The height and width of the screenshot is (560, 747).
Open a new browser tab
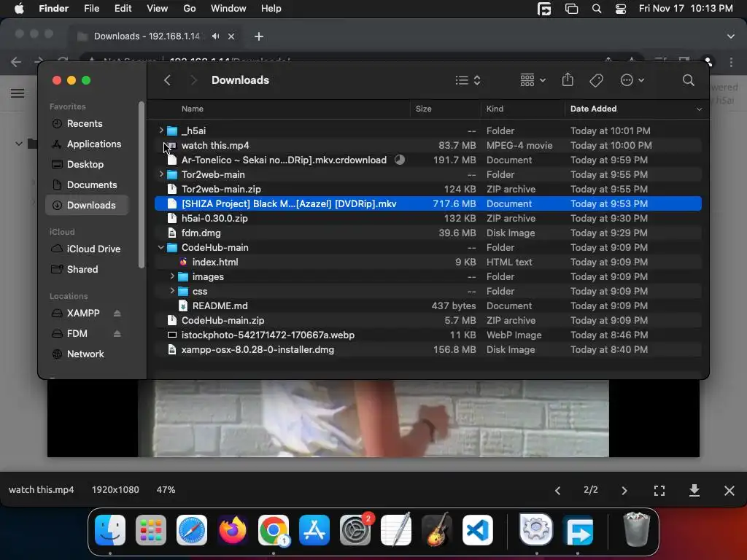pos(259,36)
